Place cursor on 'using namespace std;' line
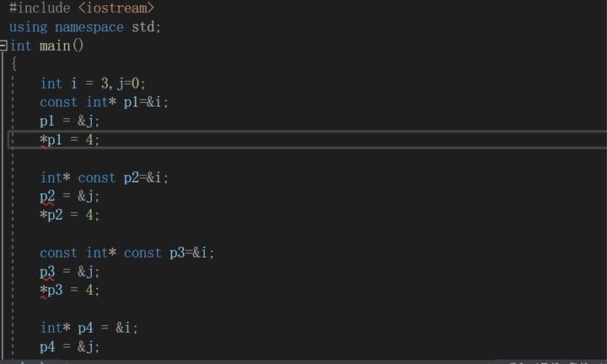 [84, 26]
